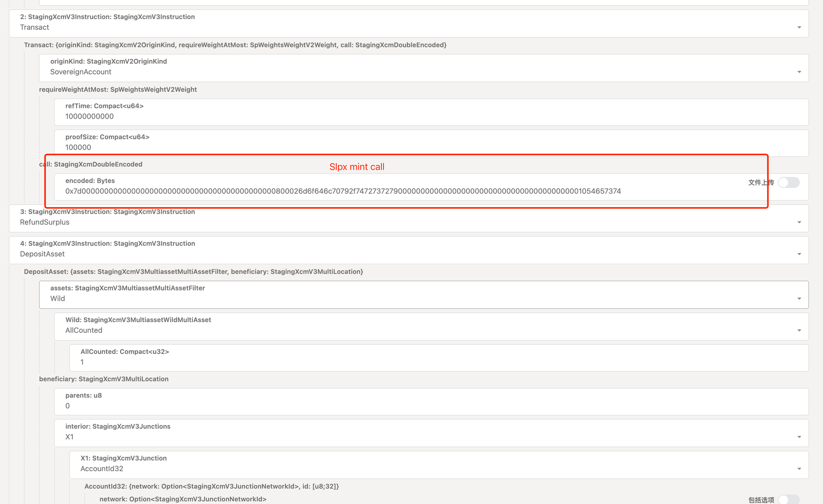Open the DepositAsset instruction dropdown
Viewport: 823px width, 504px height.
[x=799, y=254]
